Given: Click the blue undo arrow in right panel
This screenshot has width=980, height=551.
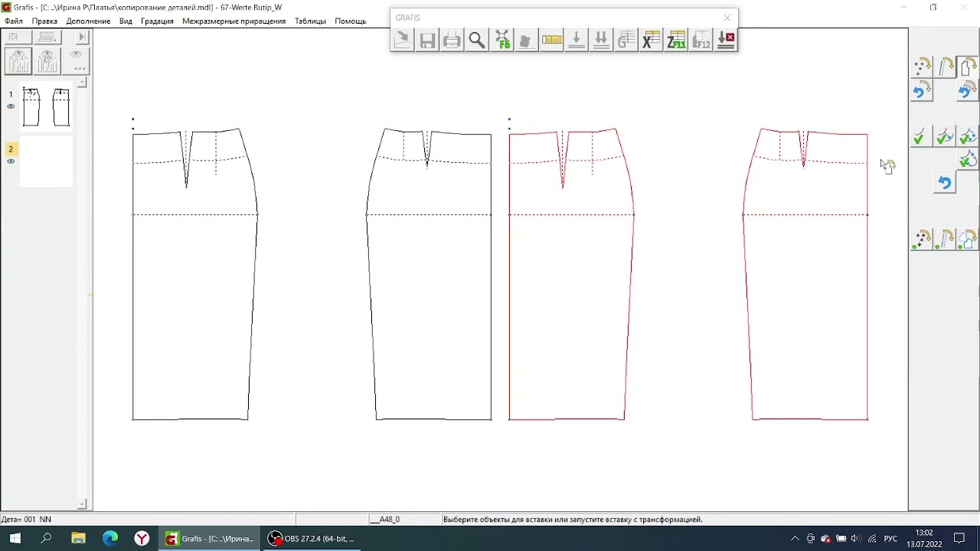Looking at the screenshot, I should 944,183.
